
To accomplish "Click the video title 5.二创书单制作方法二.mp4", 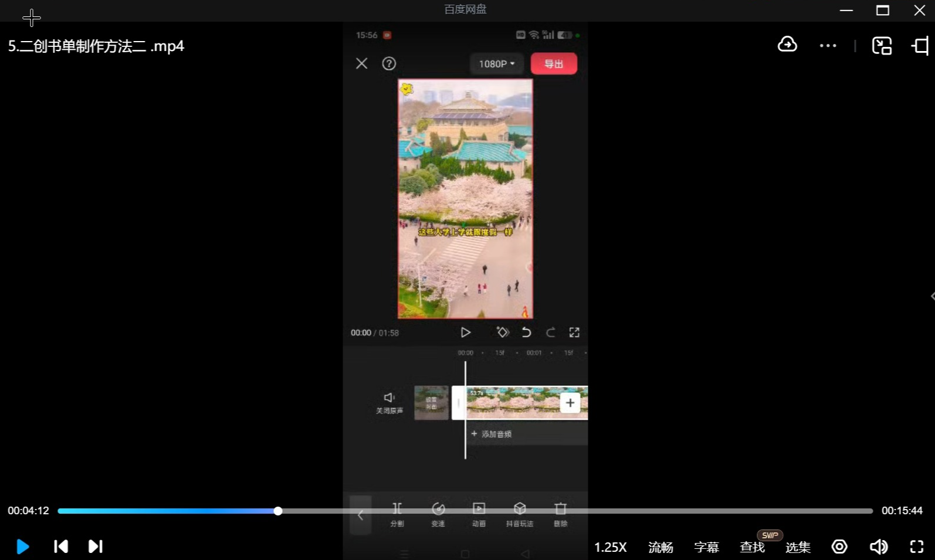I will (x=96, y=46).
